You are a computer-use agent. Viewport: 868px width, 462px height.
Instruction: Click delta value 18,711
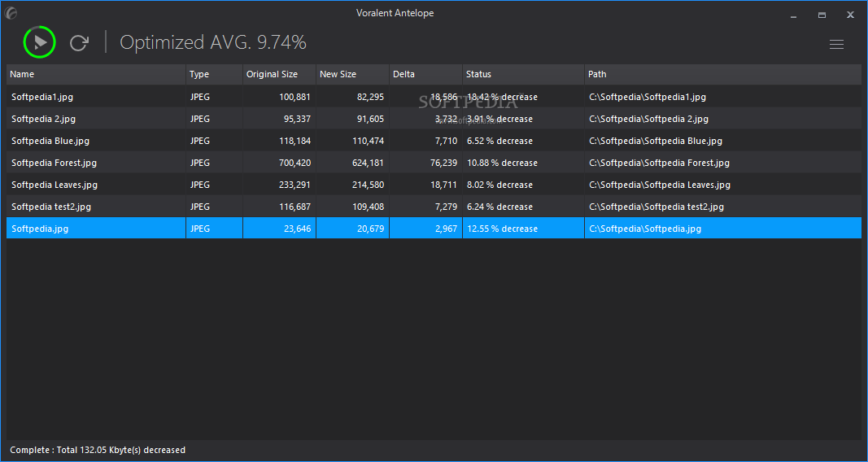click(x=444, y=185)
